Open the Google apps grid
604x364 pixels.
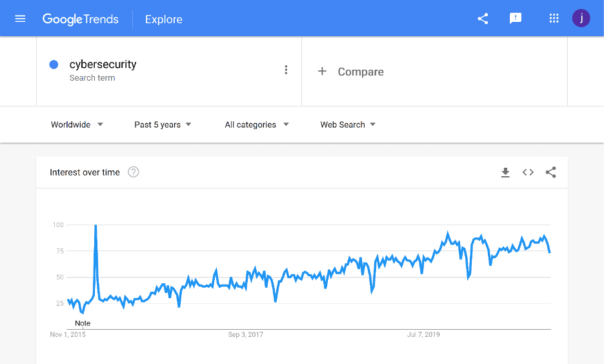554,18
